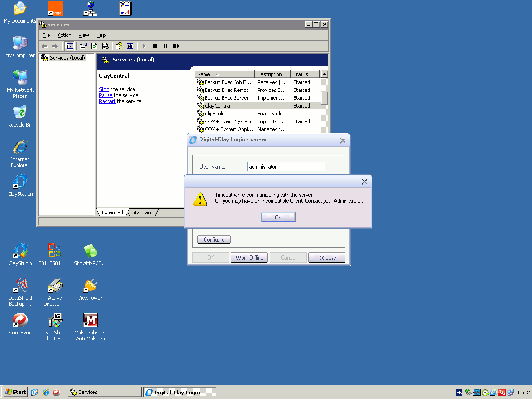
Task: Open the Help icon in the Services toolbar
Action: pyautogui.click(x=119, y=46)
